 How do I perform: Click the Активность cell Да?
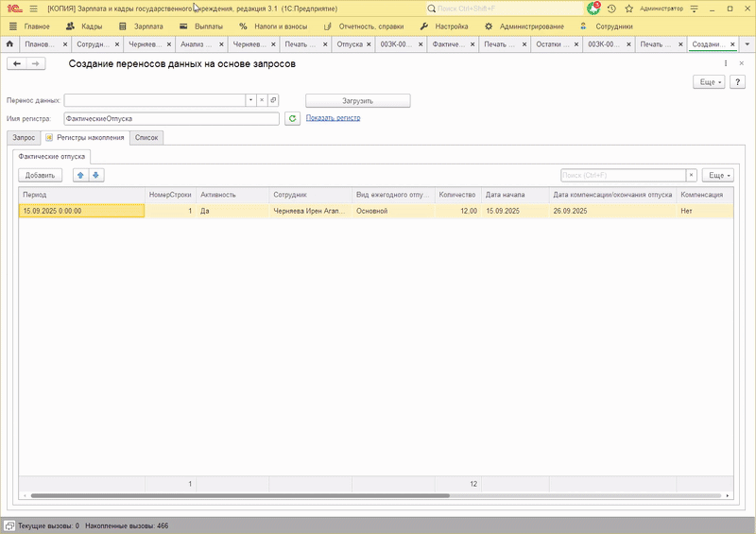click(232, 211)
